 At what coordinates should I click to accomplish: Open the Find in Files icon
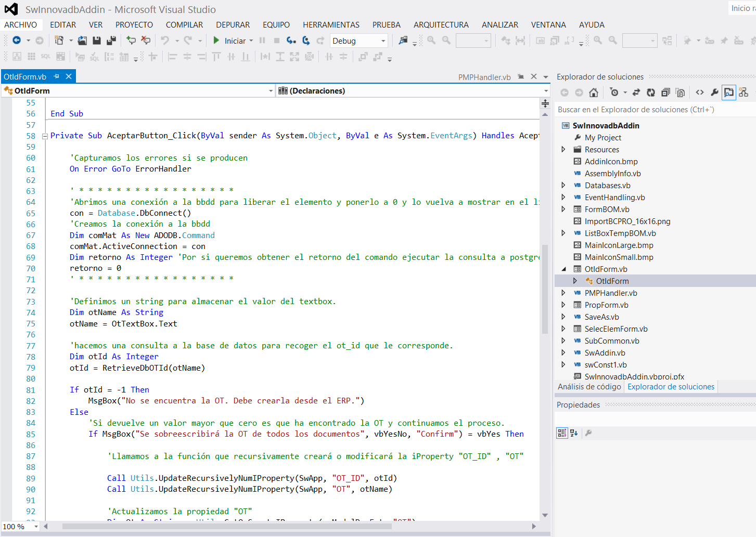coord(403,41)
